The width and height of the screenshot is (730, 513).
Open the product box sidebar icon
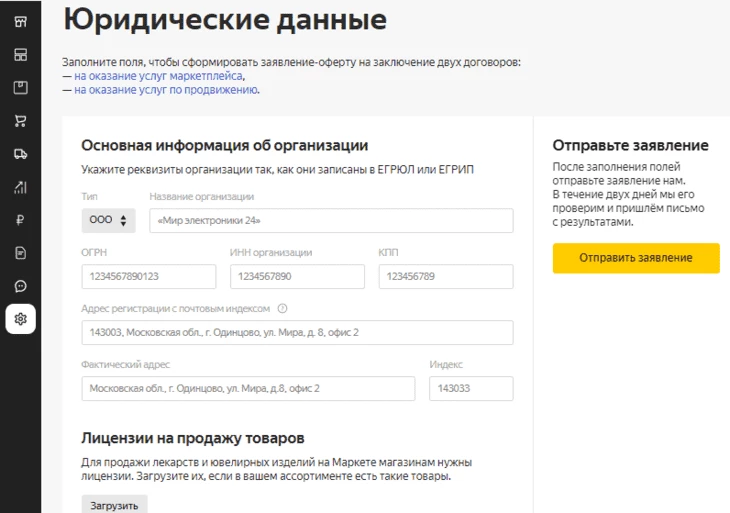pyautogui.click(x=20, y=88)
